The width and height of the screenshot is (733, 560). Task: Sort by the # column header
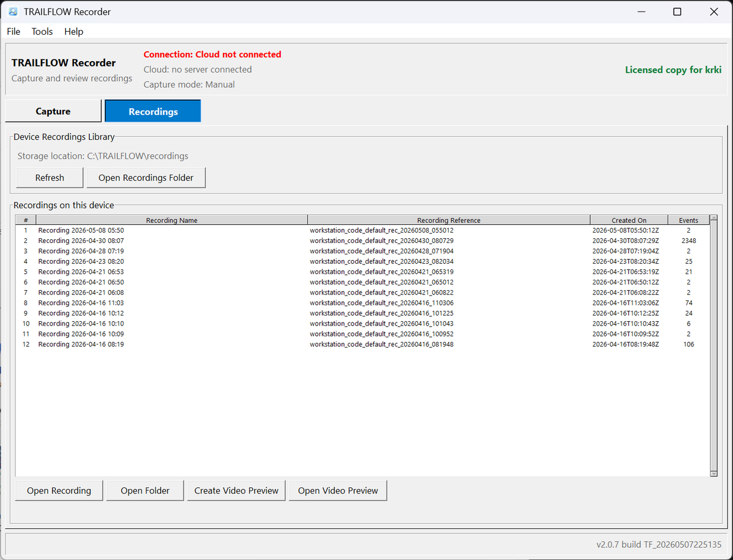(26, 220)
